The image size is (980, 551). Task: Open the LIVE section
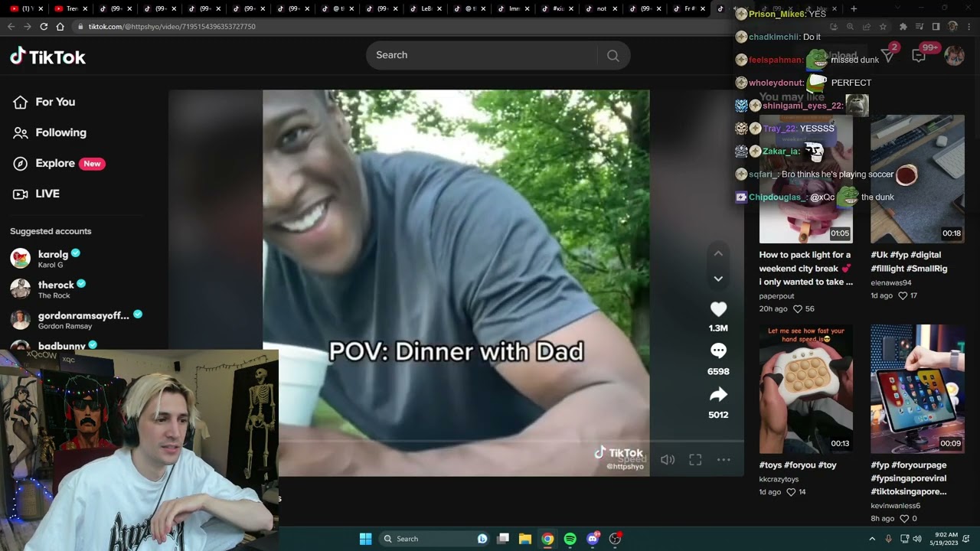point(36,194)
